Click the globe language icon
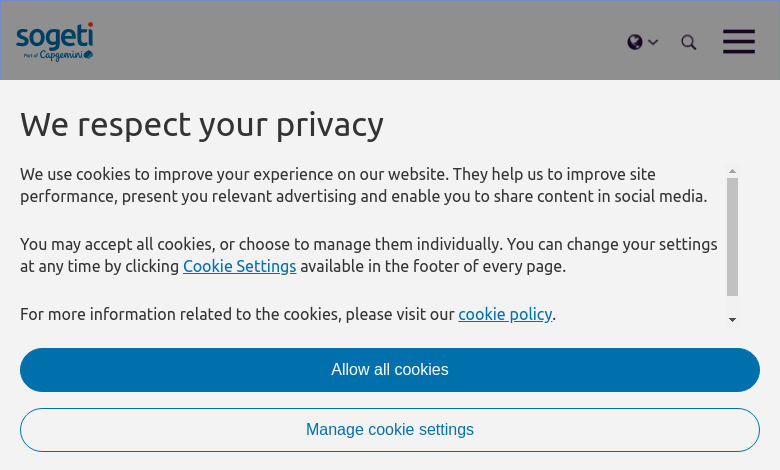Viewport: 780px width, 470px height. tap(635, 42)
